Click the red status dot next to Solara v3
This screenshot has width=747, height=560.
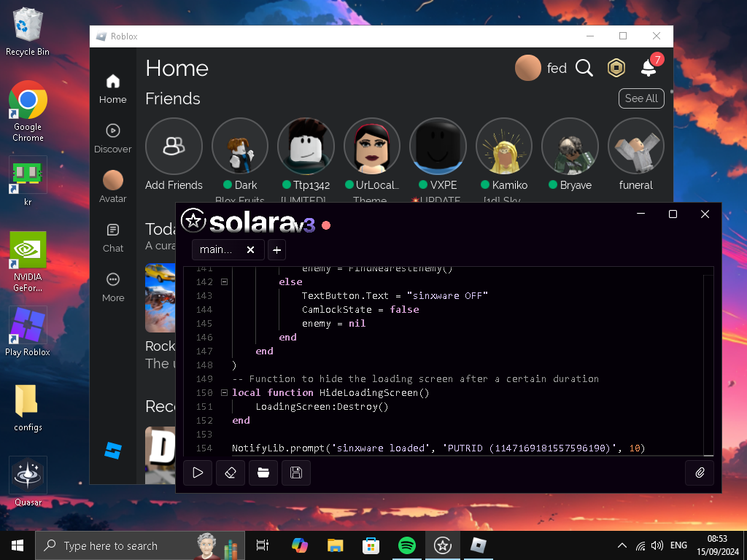pyautogui.click(x=326, y=225)
